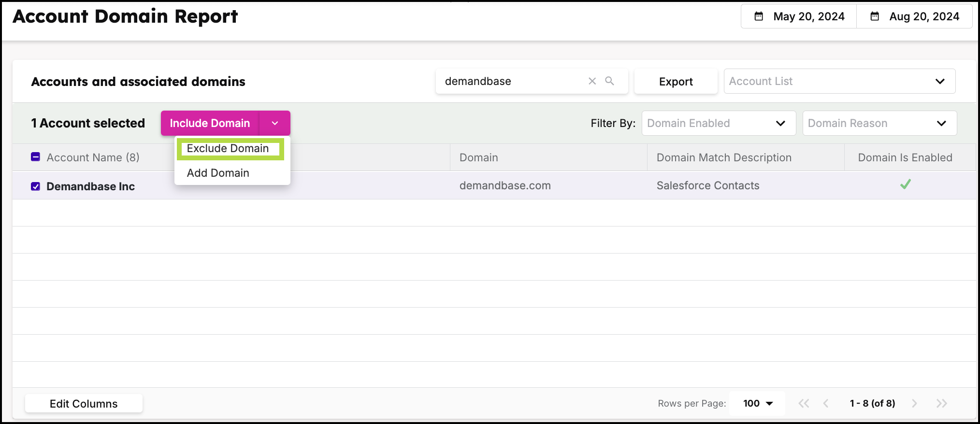Viewport: 980px width, 424px height.
Task: Open the May 20, 2024 start date picker
Action: (799, 16)
